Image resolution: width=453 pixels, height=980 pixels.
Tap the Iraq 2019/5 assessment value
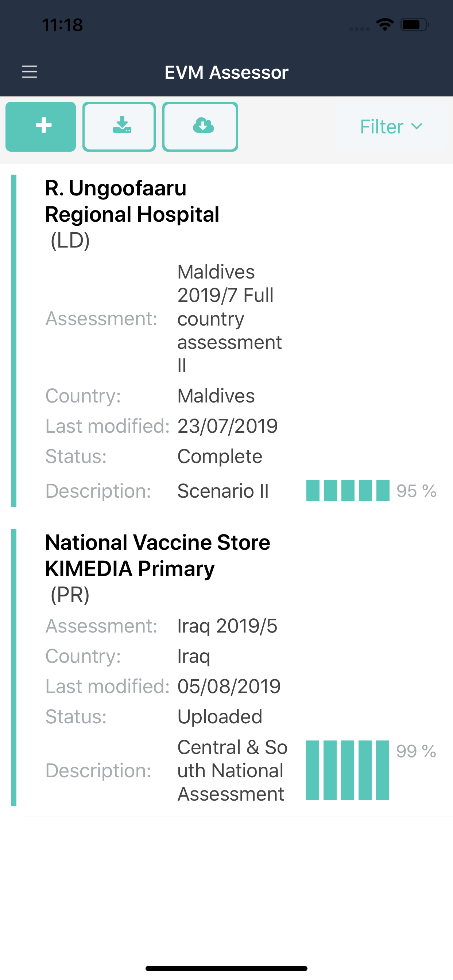(x=227, y=626)
